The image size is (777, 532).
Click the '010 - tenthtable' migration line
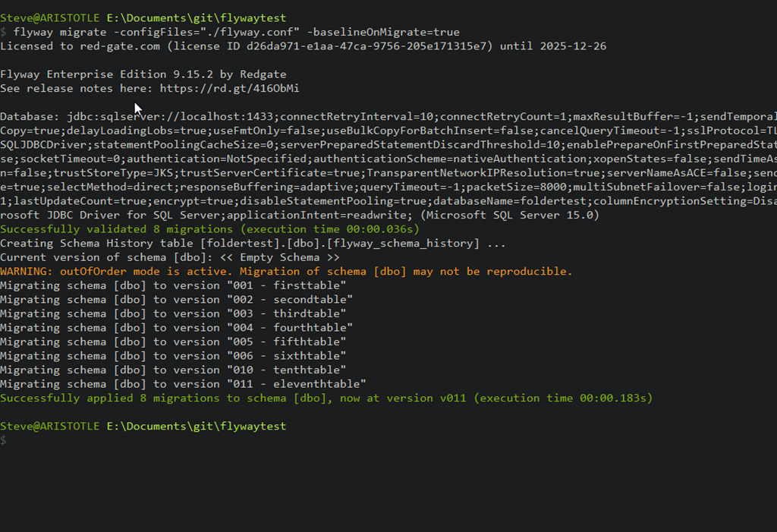(x=173, y=370)
